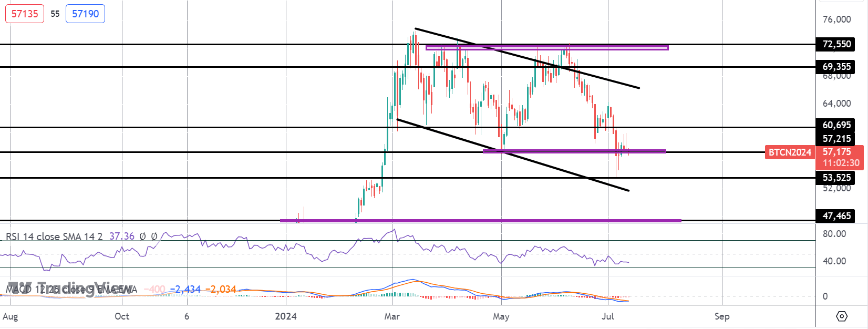Click the orange signal value −2,034
The height and width of the screenshot is (329, 868).
point(221,289)
